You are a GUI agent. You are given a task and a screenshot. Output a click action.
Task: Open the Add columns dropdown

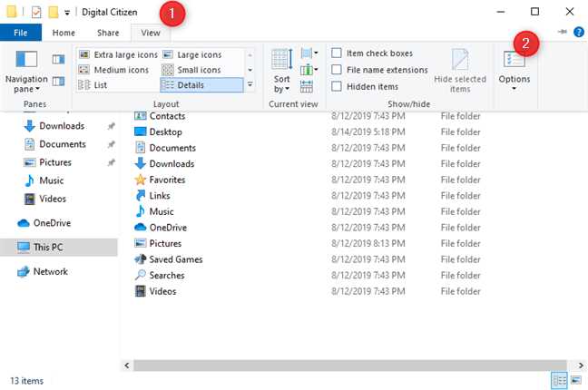pos(309,70)
